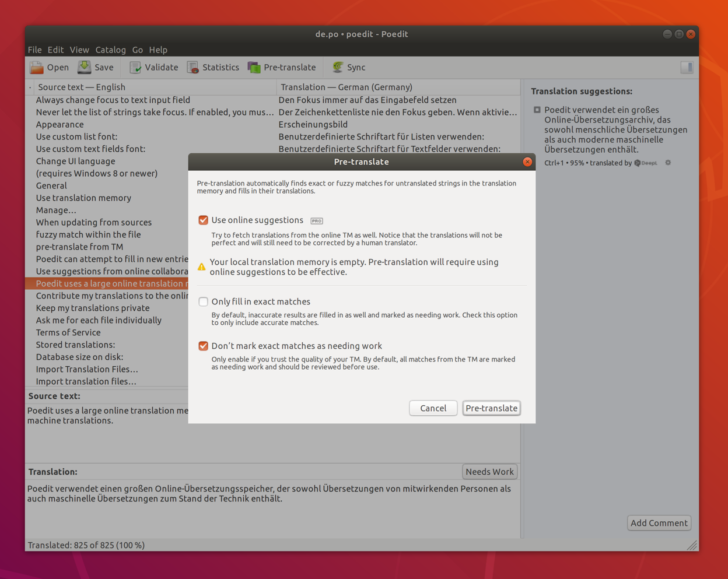Start Sync using the toolbar icon
The height and width of the screenshot is (579, 728).
[x=348, y=67]
